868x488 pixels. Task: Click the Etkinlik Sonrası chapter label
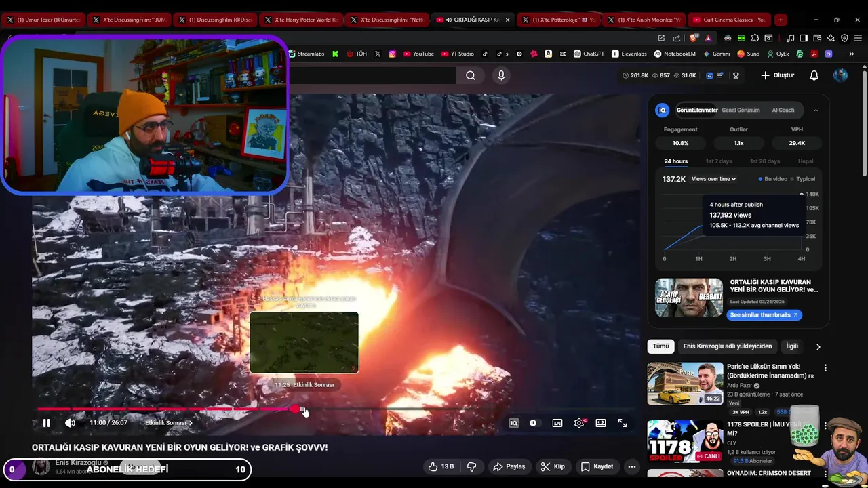coord(168,423)
